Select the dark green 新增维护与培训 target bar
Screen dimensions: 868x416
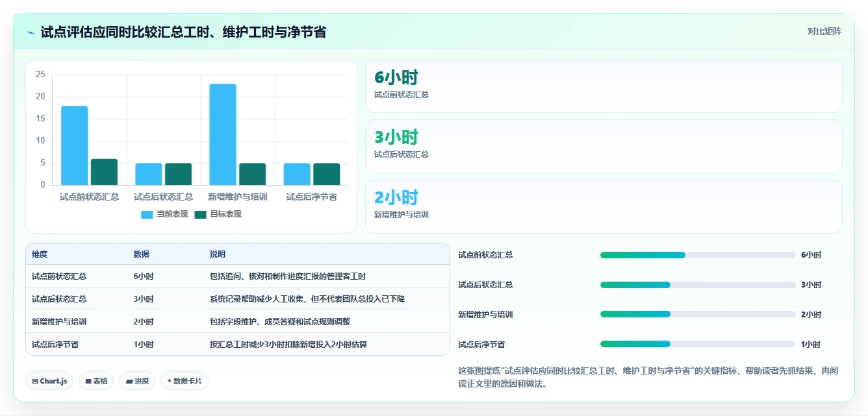point(253,174)
